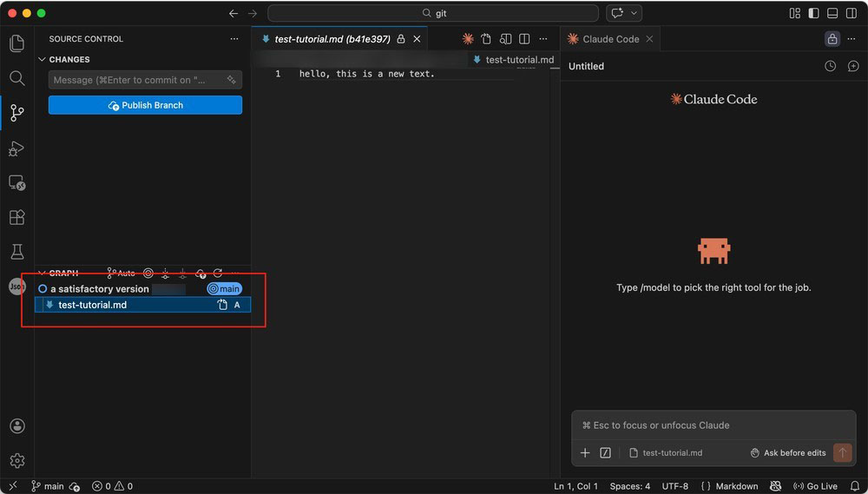Screen dimensions: 868x494
Task: Click the send arrow button in Claude
Action: click(x=843, y=453)
